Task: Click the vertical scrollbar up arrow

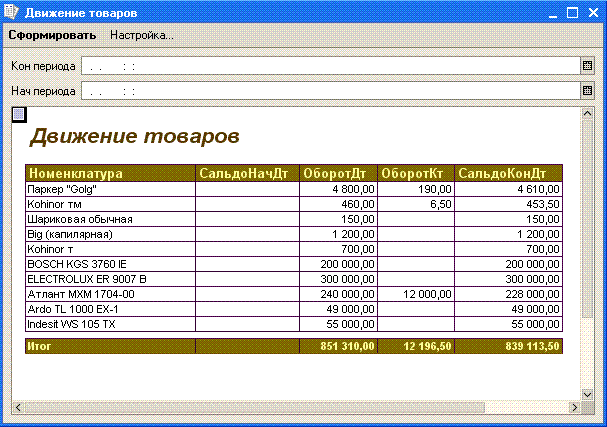Action: 587,113
